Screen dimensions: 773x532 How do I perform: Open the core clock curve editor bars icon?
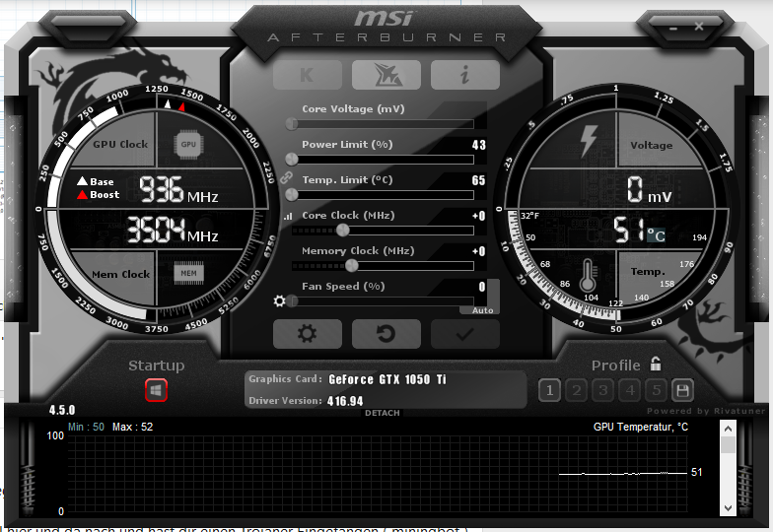click(288, 217)
